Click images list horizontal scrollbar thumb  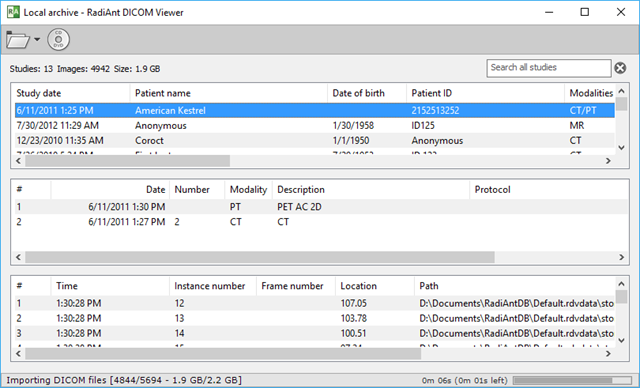click(x=223, y=353)
